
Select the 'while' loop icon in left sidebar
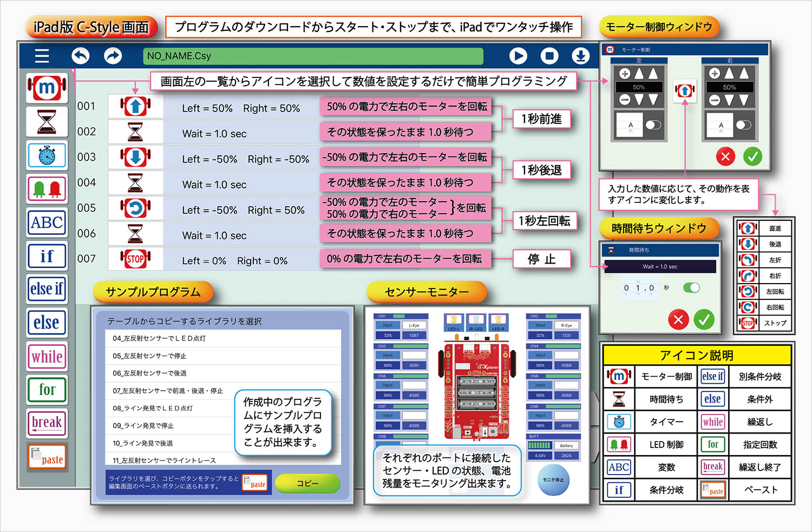(47, 357)
